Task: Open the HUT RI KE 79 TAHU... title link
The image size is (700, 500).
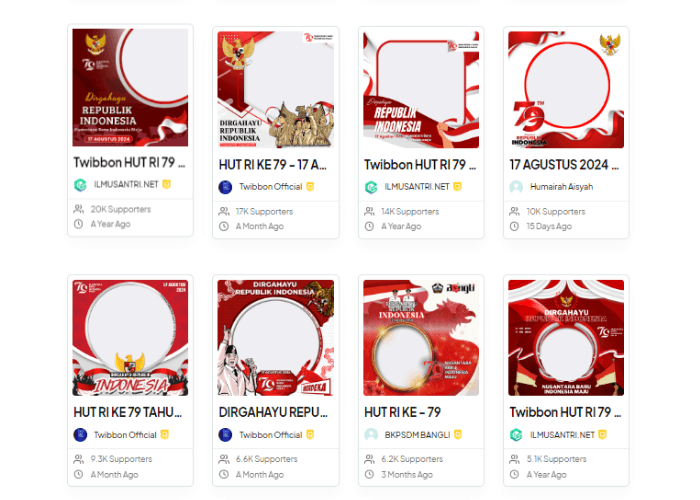Action: pos(128,412)
